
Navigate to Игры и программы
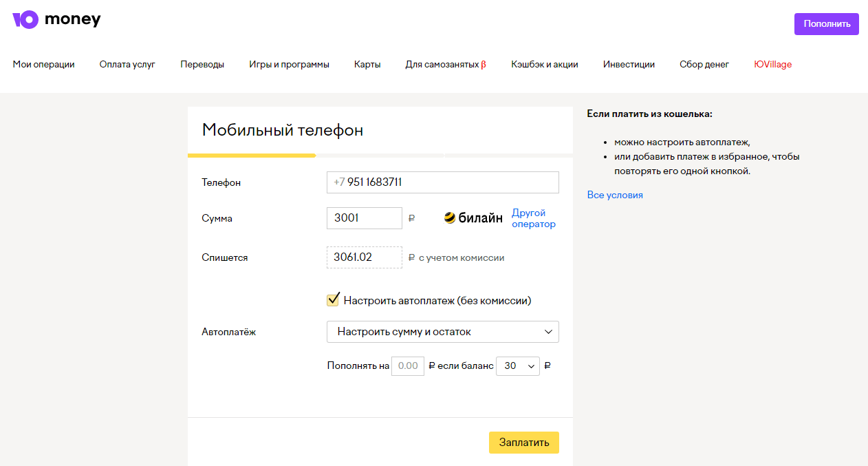[x=289, y=65]
